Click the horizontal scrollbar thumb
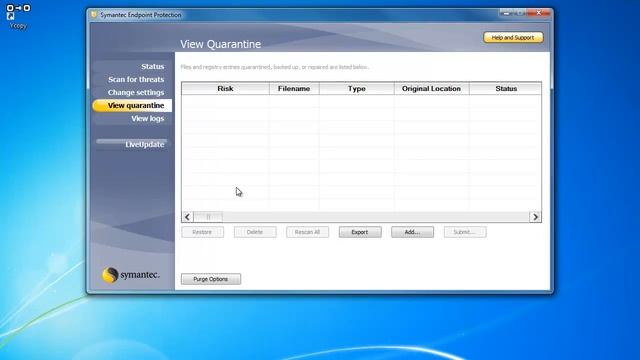The image size is (640, 360). pos(208,217)
